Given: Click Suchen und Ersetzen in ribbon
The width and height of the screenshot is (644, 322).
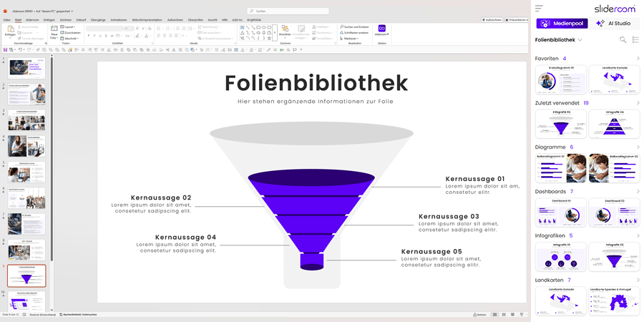Looking at the screenshot, I should click(x=355, y=26).
